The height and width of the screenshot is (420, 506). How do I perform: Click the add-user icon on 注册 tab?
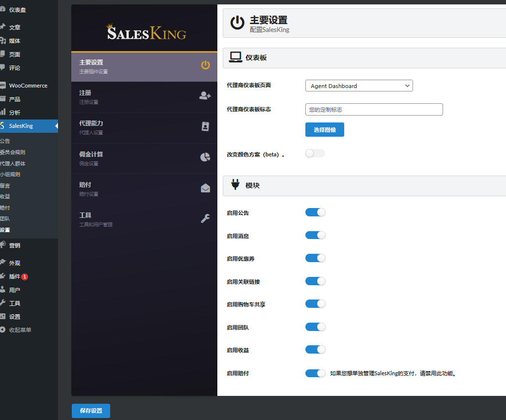coord(205,95)
